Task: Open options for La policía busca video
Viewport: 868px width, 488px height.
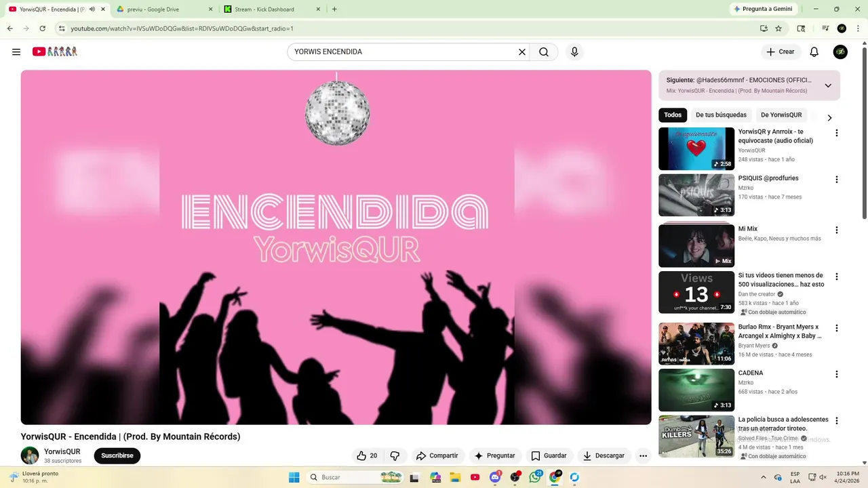Action: (837, 421)
